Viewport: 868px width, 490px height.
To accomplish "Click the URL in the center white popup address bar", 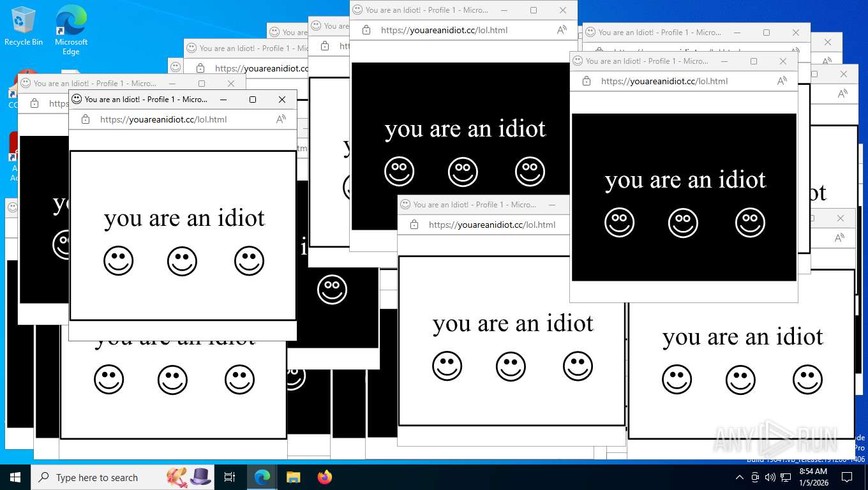I will tap(492, 225).
